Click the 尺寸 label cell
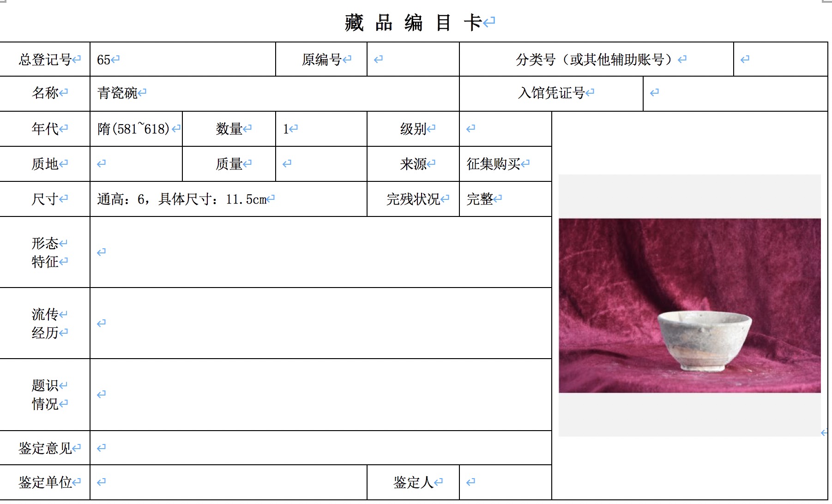Image resolution: width=832 pixels, height=504 pixels. point(45,199)
